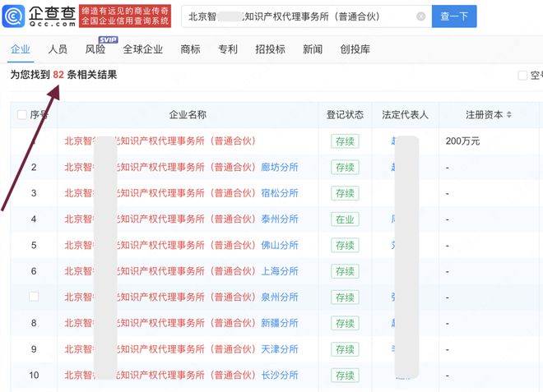Screen dimensions: 543x392
Task: Open the 宿松分所 company link
Action: tap(182, 193)
